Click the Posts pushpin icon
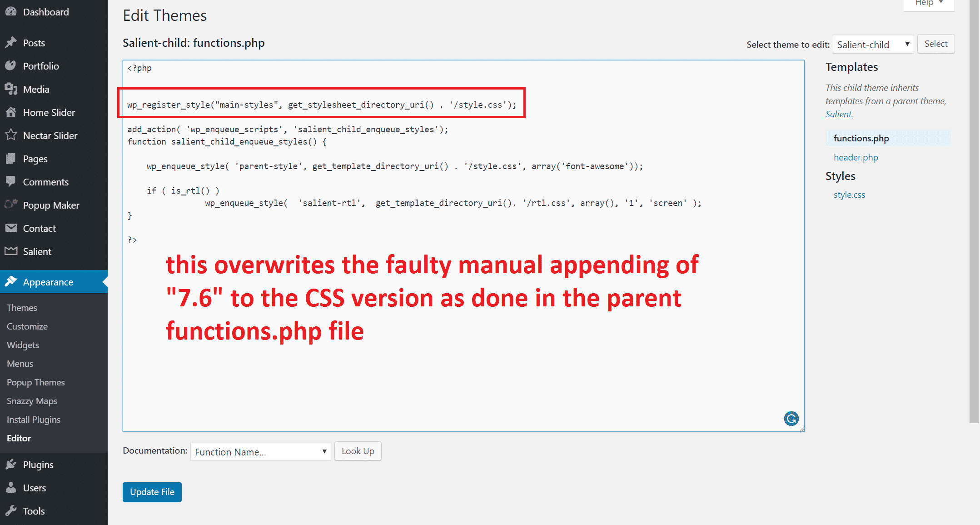 (11, 43)
